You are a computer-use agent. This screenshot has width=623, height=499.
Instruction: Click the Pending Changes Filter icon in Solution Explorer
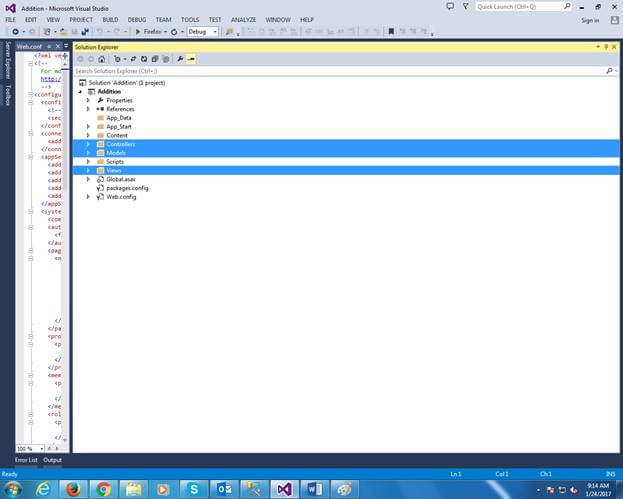117,59
